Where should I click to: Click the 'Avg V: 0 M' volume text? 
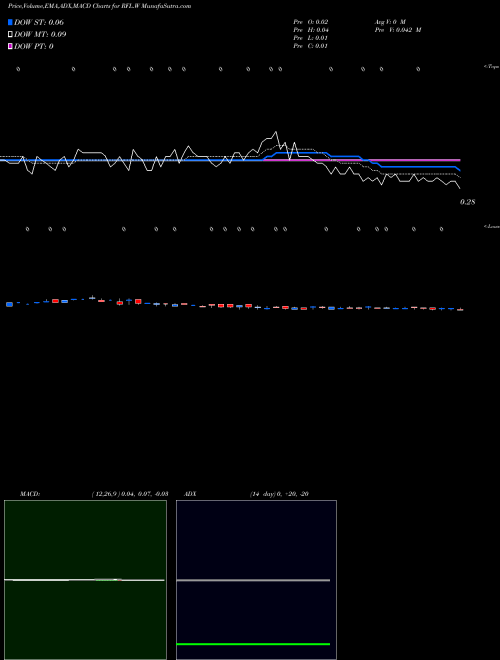pos(390,22)
